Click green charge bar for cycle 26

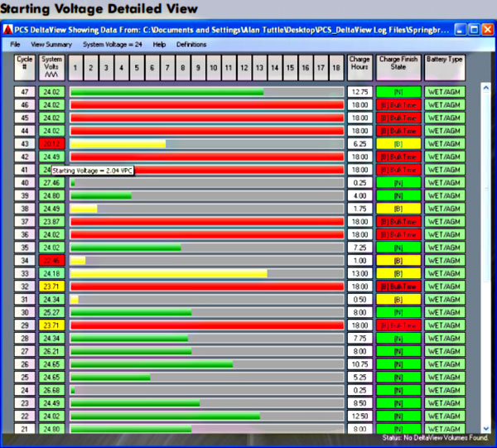click(152, 364)
